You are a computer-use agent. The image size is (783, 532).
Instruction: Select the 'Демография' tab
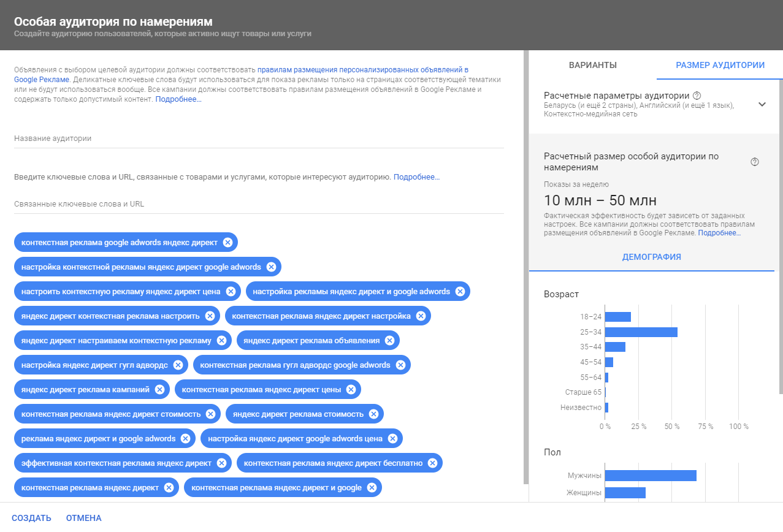pyautogui.click(x=651, y=257)
